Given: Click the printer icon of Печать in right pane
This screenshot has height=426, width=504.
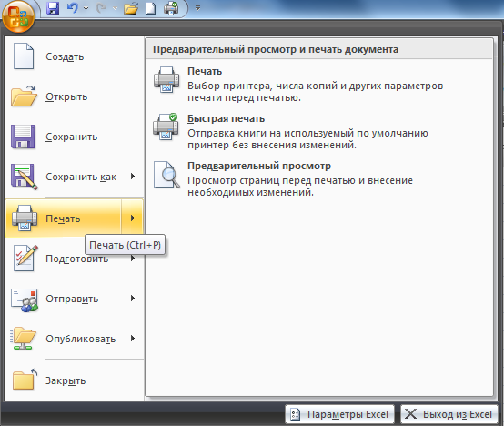Looking at the screenshot, I should tap(166, 80).
